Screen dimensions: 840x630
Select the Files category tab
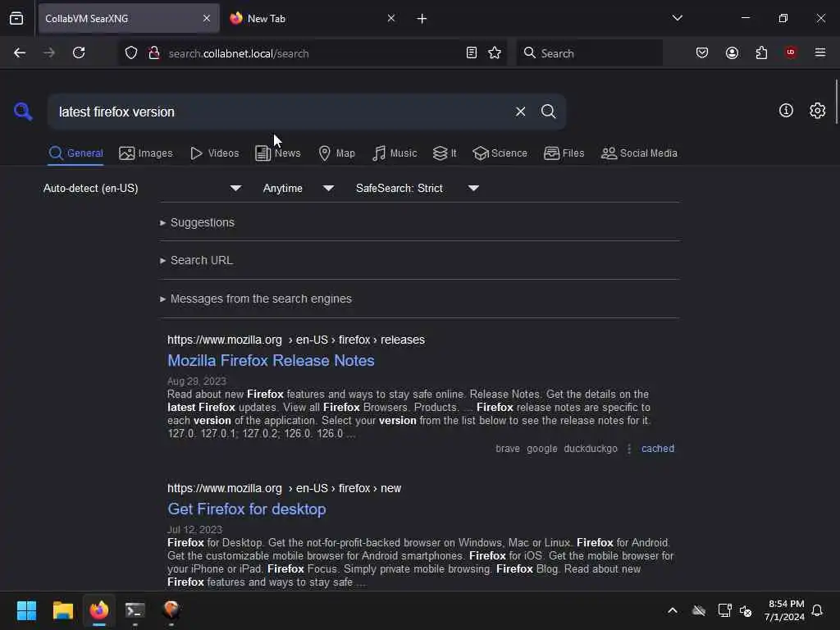point(564,153)
